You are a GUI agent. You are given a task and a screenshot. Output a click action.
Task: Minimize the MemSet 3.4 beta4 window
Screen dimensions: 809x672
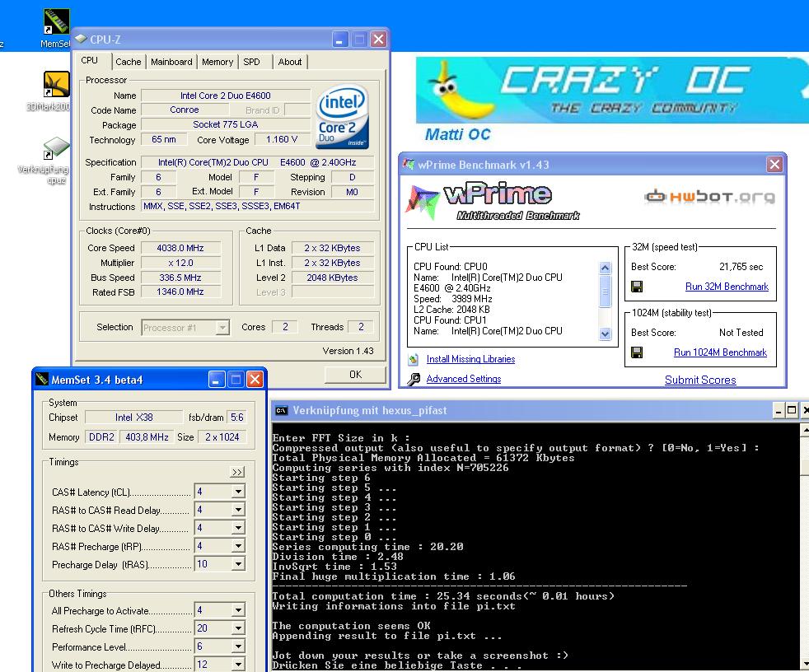pyautogui.click(x=217, y=380)
